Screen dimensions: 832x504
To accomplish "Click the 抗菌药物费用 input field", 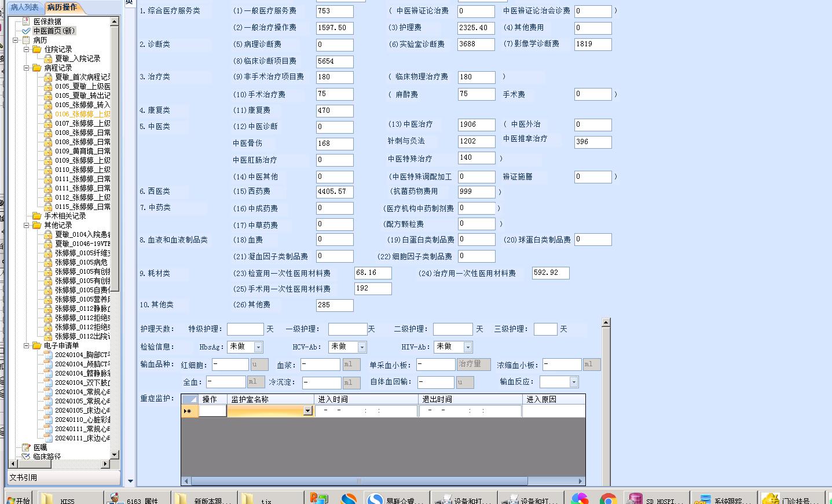I will 477,192.
